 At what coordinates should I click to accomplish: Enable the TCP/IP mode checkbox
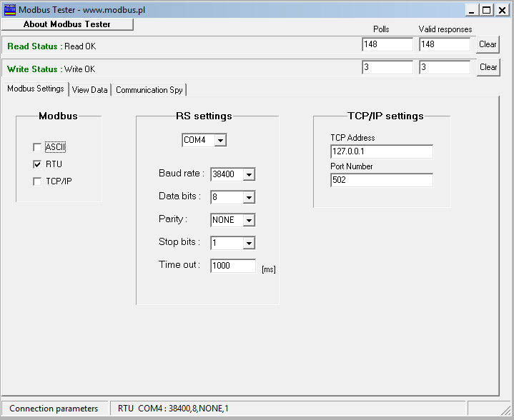point(37,181)
